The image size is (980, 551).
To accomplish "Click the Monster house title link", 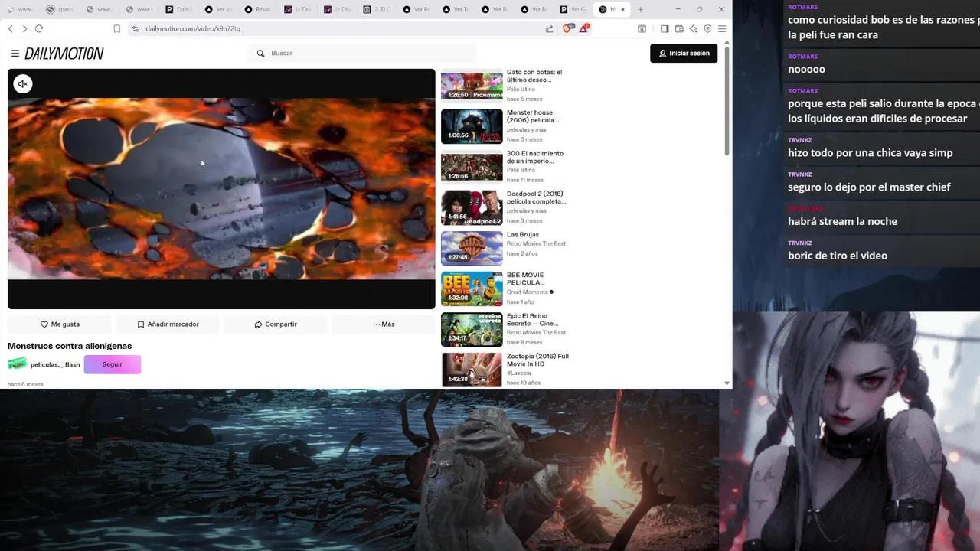I will (533, 116).
